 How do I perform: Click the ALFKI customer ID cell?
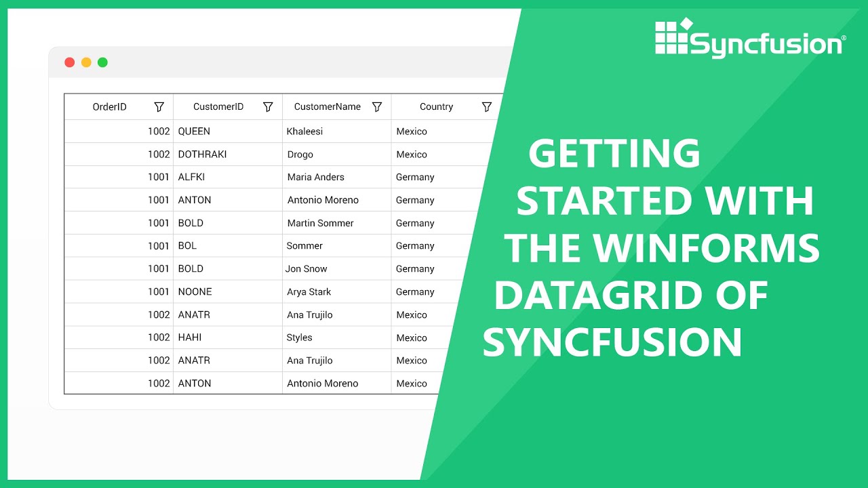pyautogui.click(x=228, y=177)
